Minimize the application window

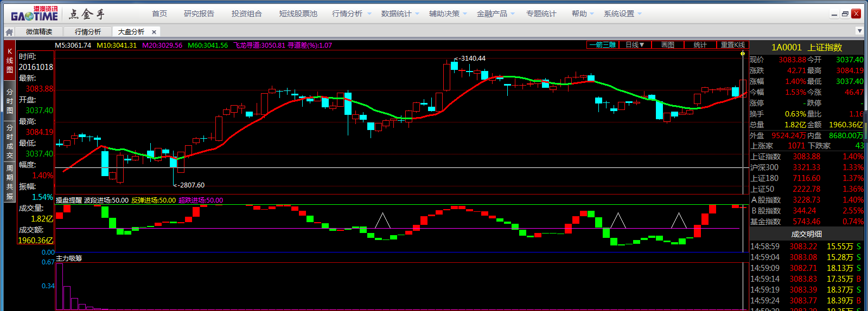[x=834, y=14]
